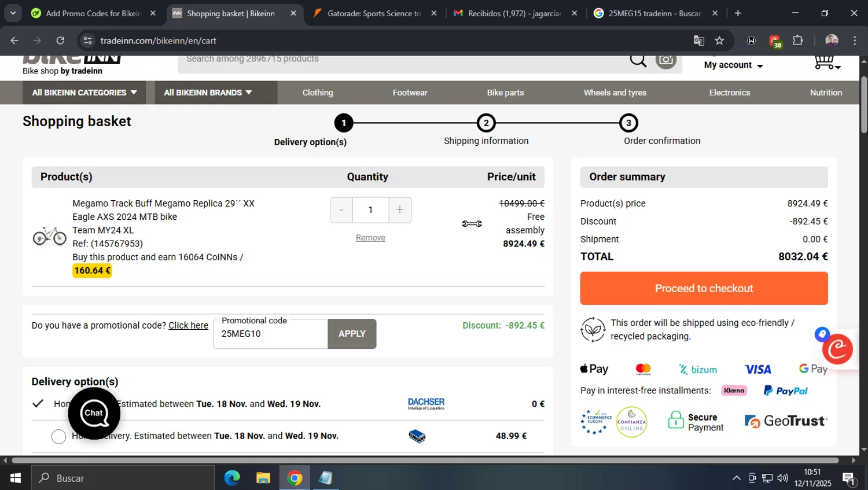The width and height of the screenshot is (868, 490).
Task: Increase product quantity with plus button
Action: (x=400, y=210)
